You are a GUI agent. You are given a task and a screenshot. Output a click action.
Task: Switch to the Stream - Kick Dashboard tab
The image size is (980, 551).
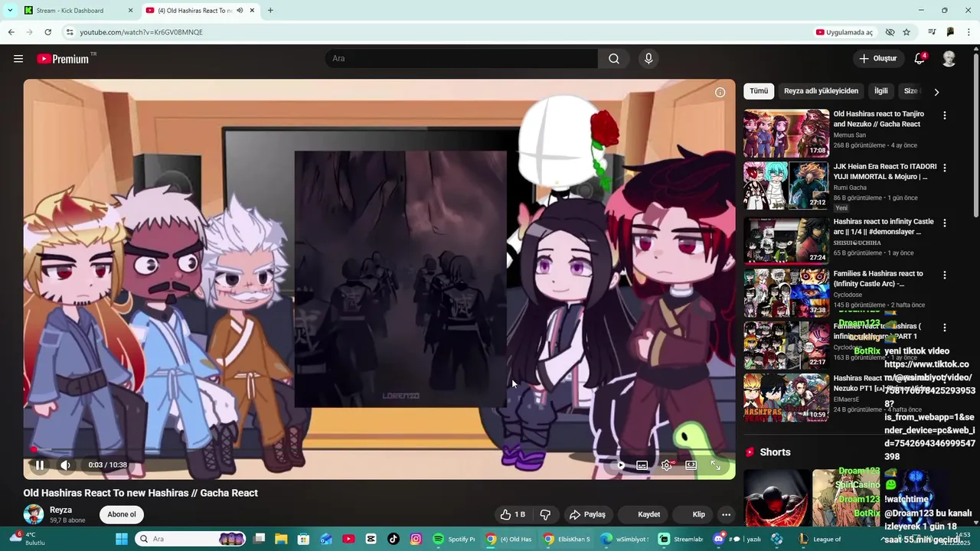click(70, 11)
